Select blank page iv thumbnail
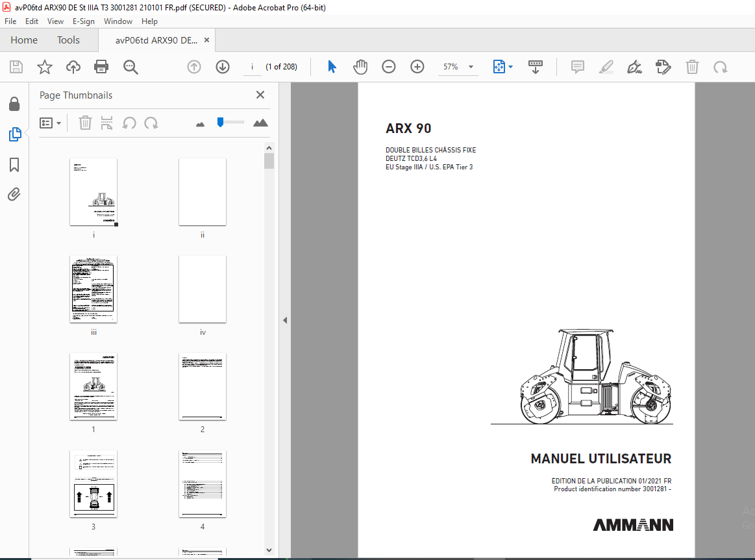Screen dimensions: 755x560 [x=203, y=289]
